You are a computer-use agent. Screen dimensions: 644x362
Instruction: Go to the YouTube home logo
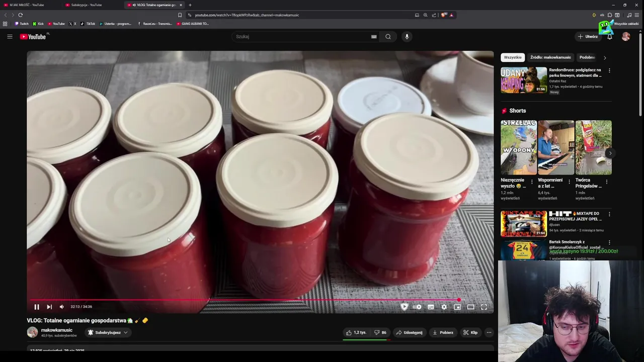click(33, 36)
